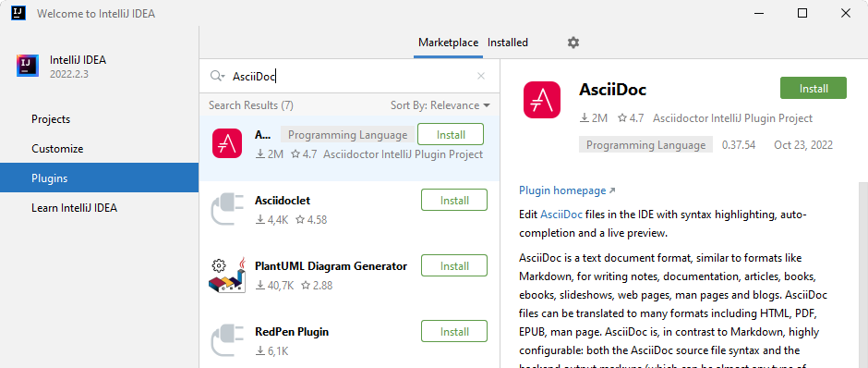Click the IntelliJ IDEA logo in sidebar

coord(28,66)
